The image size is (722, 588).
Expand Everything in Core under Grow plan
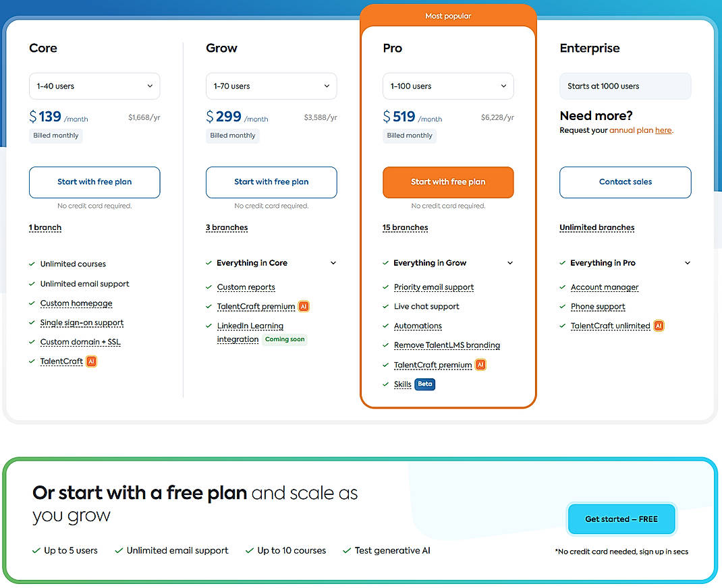(x=333, y=262)
